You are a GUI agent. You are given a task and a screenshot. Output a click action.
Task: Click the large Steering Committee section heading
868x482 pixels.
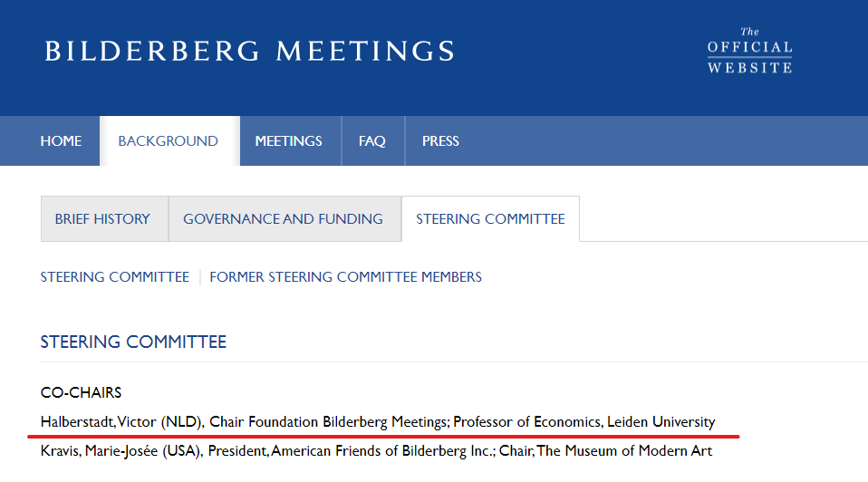tap(133, 342)
